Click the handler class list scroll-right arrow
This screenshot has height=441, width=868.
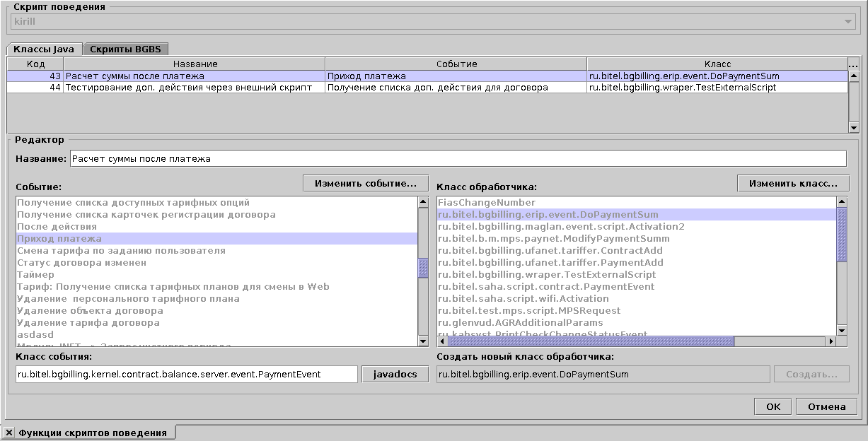click(x=831, y=341)
